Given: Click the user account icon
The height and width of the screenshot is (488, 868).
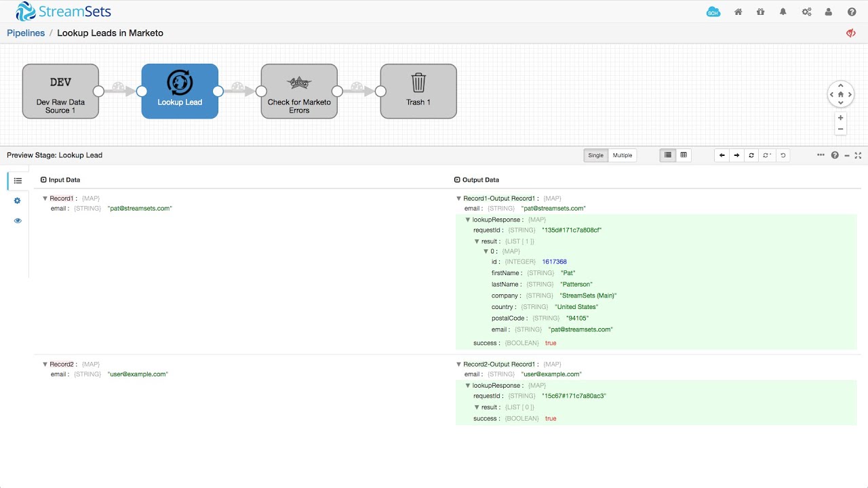Looking at the screenshot, I should [x=829, y=12].
